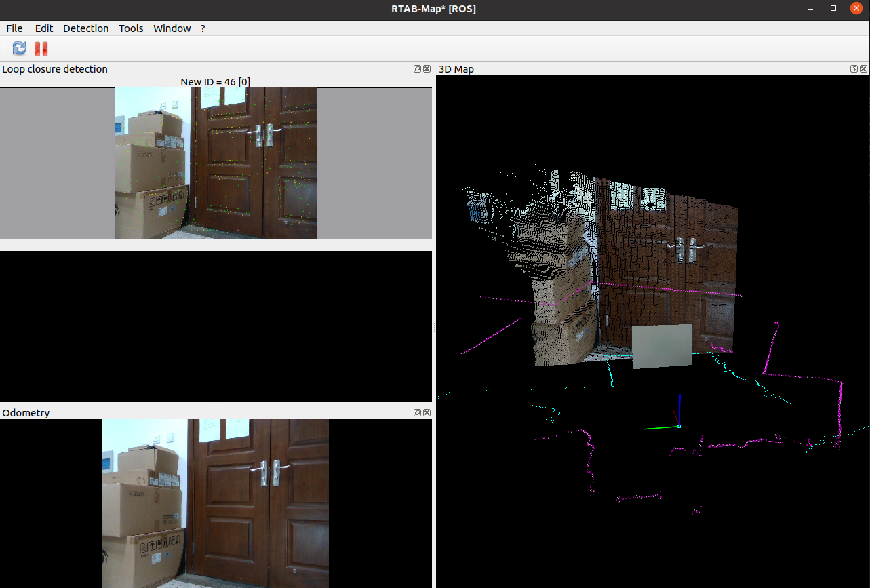Pause mapping with the red pause icon
This screenshot has width=870, height=588.
(x=41, y=48)
